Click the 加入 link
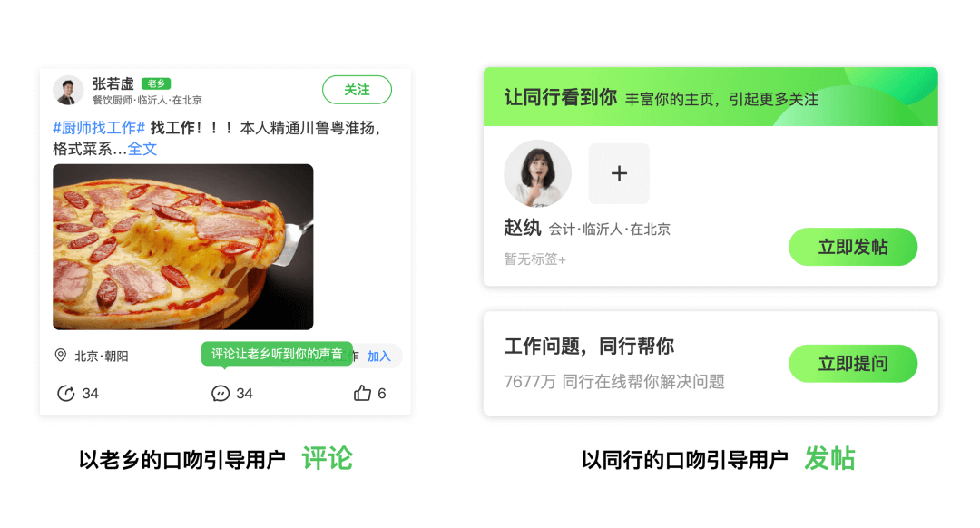Screen dimensions: 980x528 (x=378, y=357)
